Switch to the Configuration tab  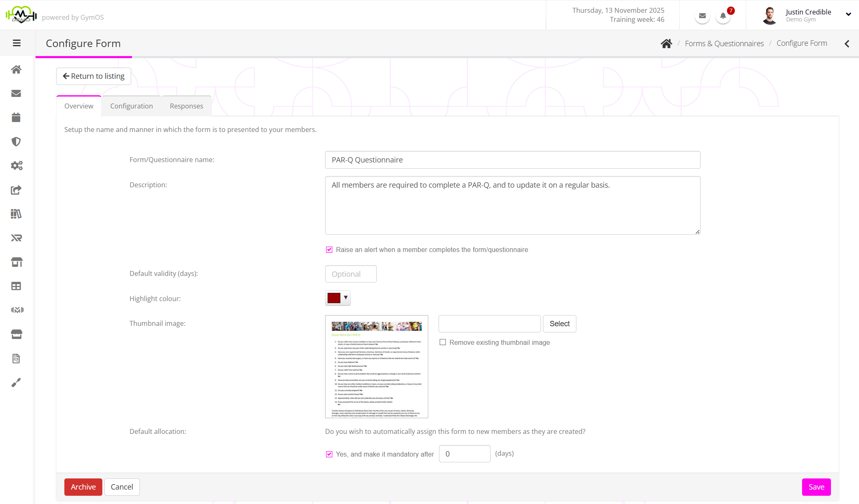131,106
